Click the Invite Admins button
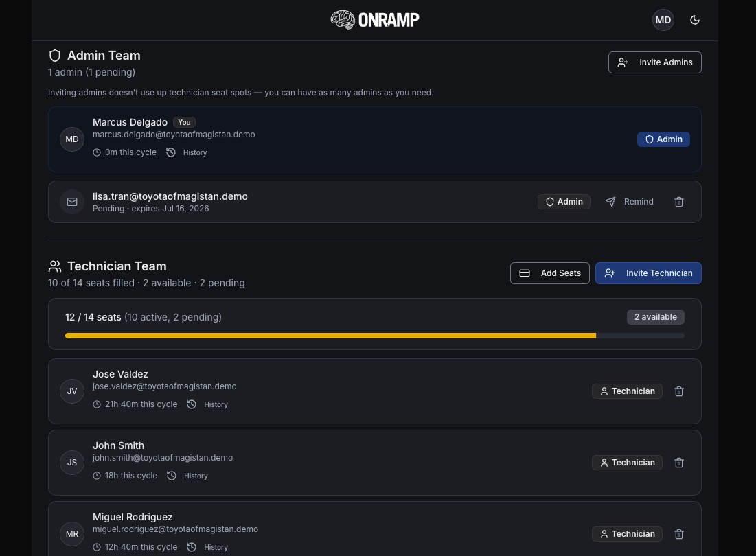The width and height of the screenshot is (756, 556). coord(655,62)
